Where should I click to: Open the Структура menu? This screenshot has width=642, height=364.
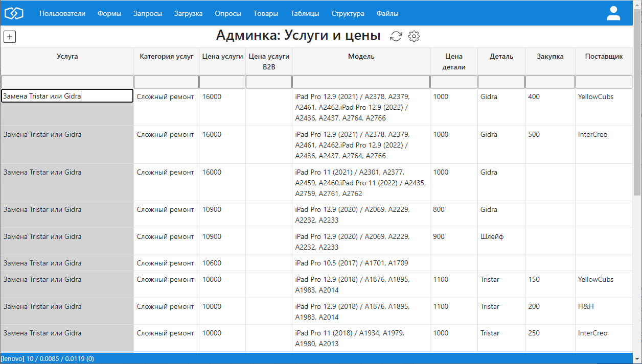[x=348, y=14]
